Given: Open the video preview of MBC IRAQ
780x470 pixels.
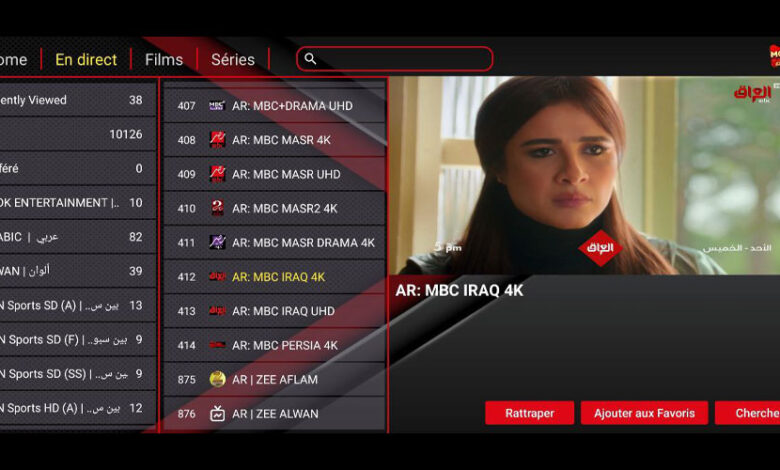Looking at the screenshot, I should point(584,175).
